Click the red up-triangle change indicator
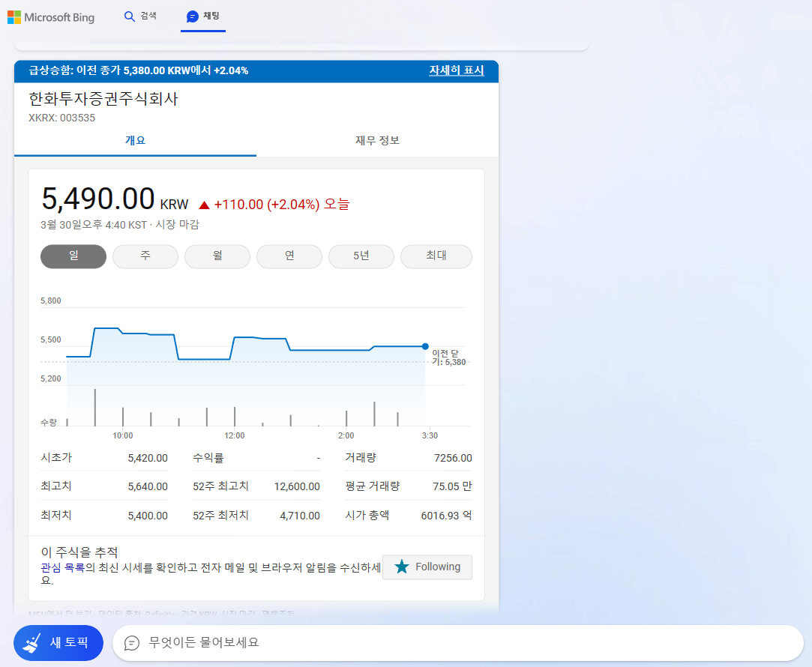 (204, 205)
